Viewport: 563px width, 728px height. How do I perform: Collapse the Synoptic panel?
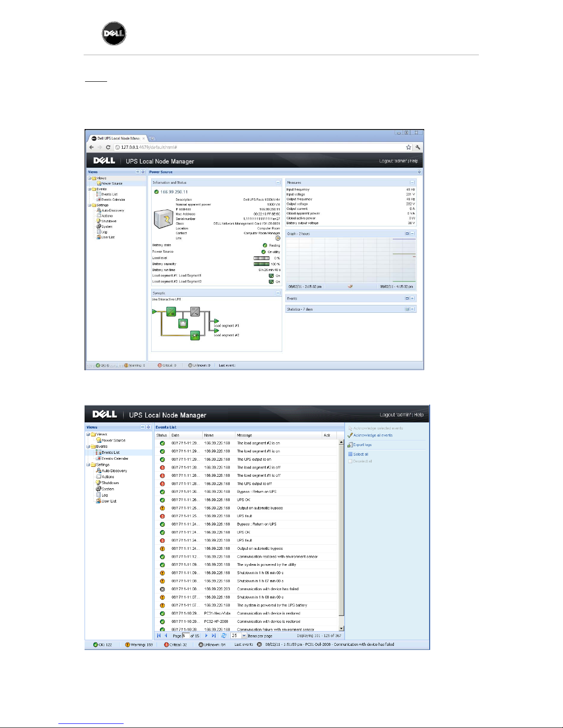(x=278, y=293)
